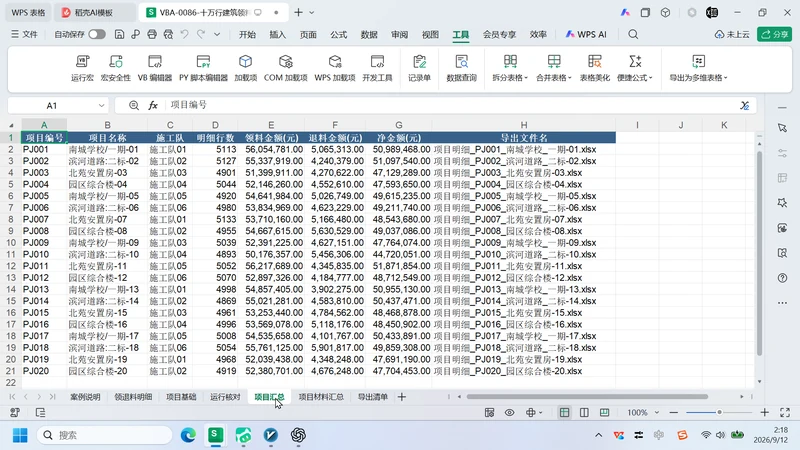Click the Windows Start button

coord(20,435)
